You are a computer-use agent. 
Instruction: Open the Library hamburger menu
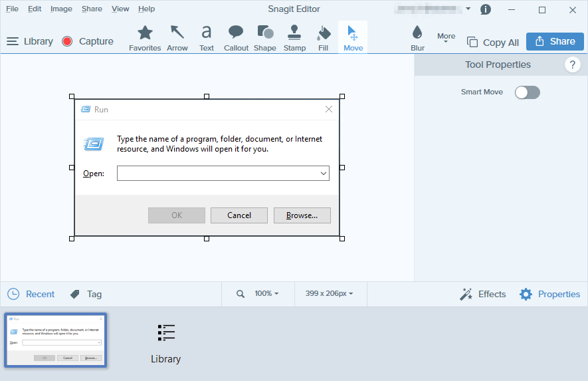(x=13, y=41)
